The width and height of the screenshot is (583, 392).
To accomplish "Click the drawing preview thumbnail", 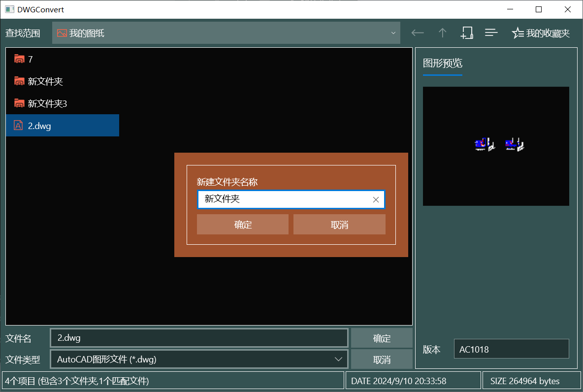I will pos(496,146).
